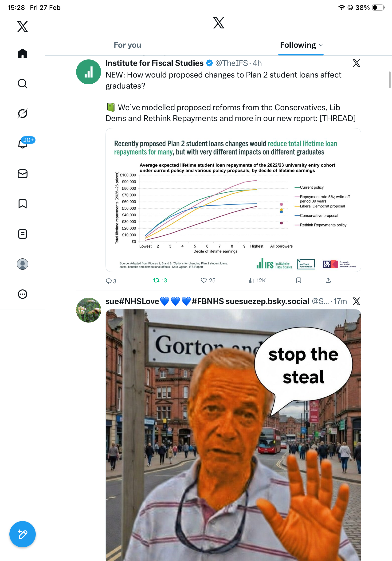Like the IFS post with 25 likes
This screenshot has height=561, width=392.
click(208, 280)
